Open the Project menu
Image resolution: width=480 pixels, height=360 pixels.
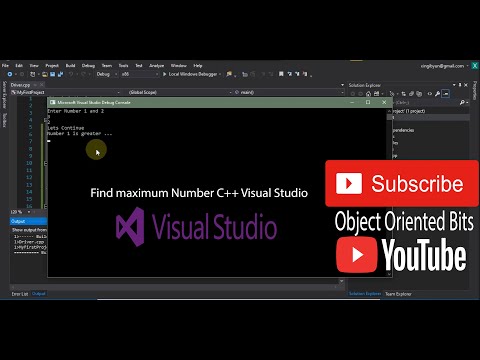(52, 66)
